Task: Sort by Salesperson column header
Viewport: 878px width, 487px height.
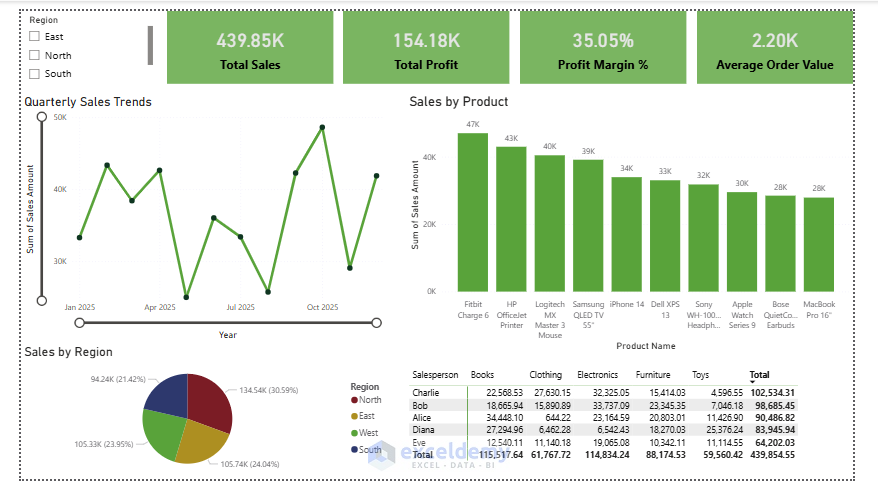Action: tap(435, 374)
